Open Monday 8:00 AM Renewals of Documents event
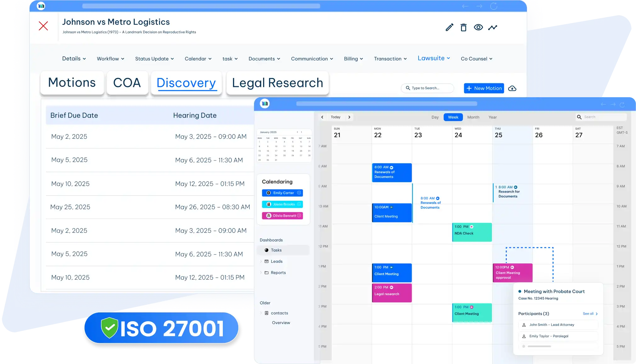636x364 pixels. [392, 172]
